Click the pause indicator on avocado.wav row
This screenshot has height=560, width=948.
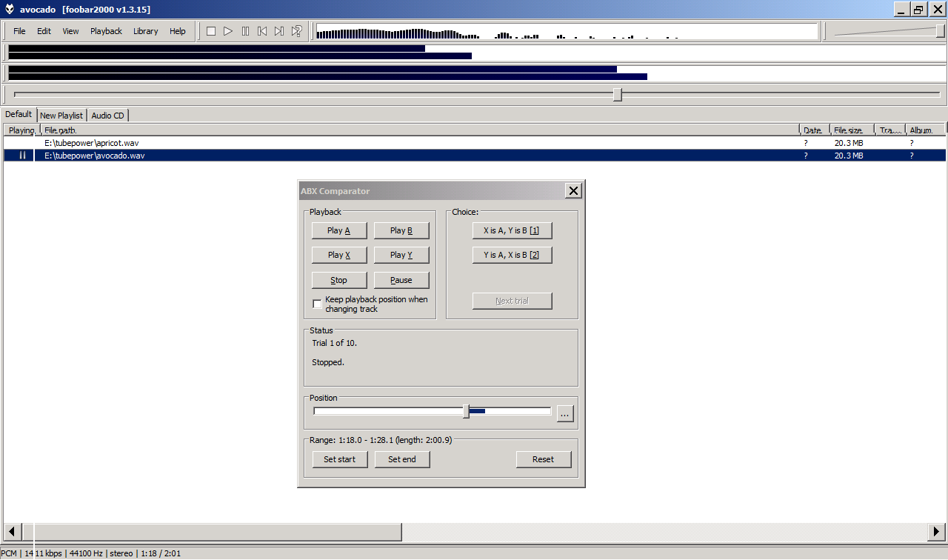pos(22,156)
